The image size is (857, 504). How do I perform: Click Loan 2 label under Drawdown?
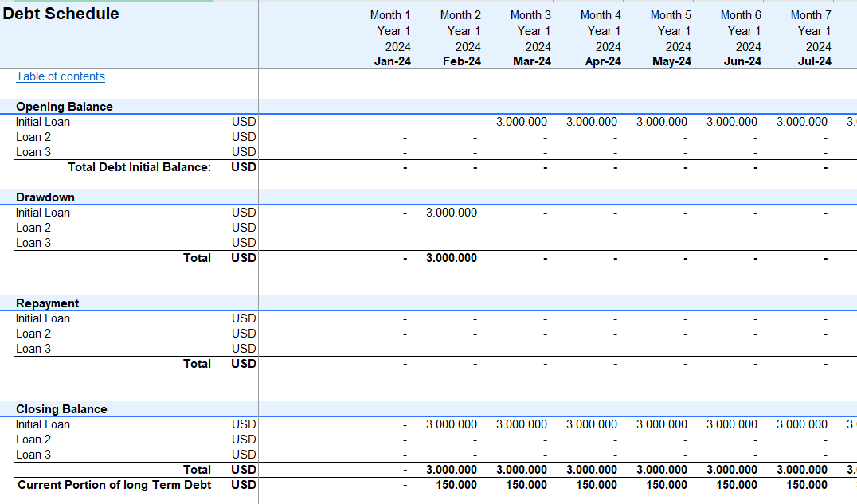click(33, 228)
